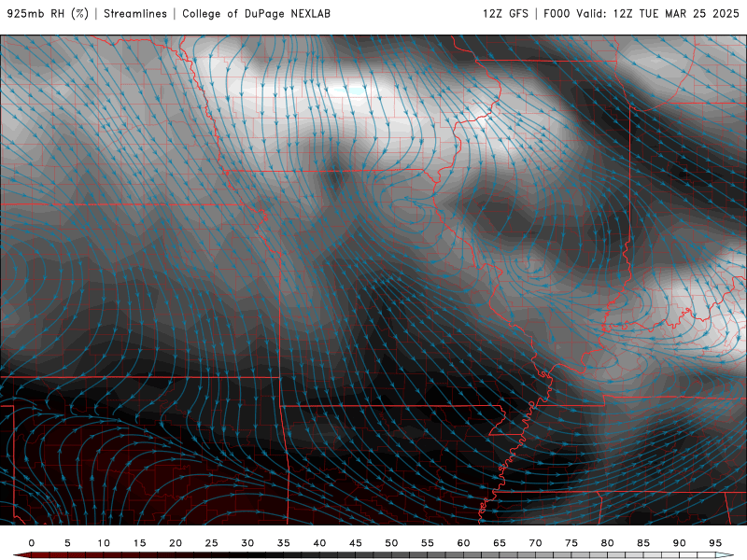Image resolution: width=747 pixels, height=560 pixels.
Task: Click the '12Z GFS' model label
Action: 505,14
